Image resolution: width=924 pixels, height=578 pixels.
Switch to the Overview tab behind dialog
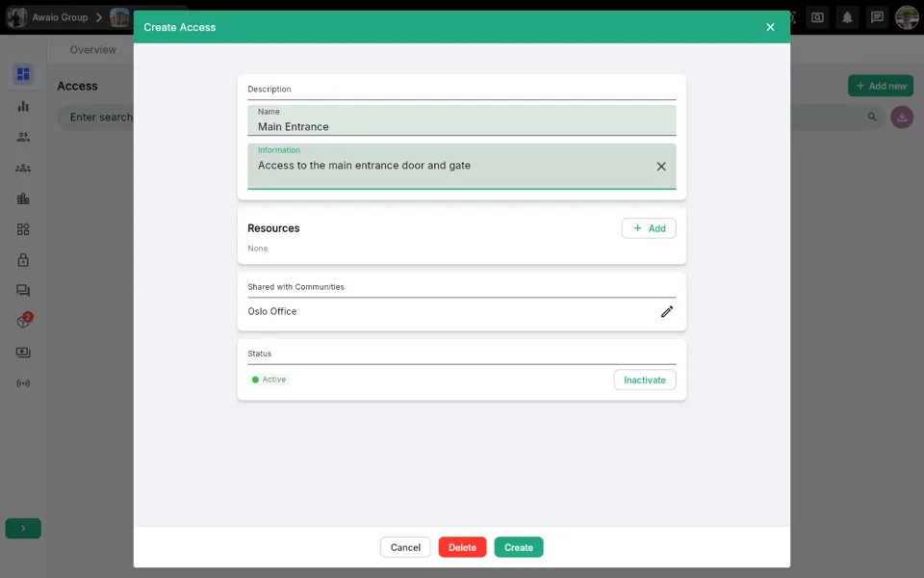click(93, 49)
